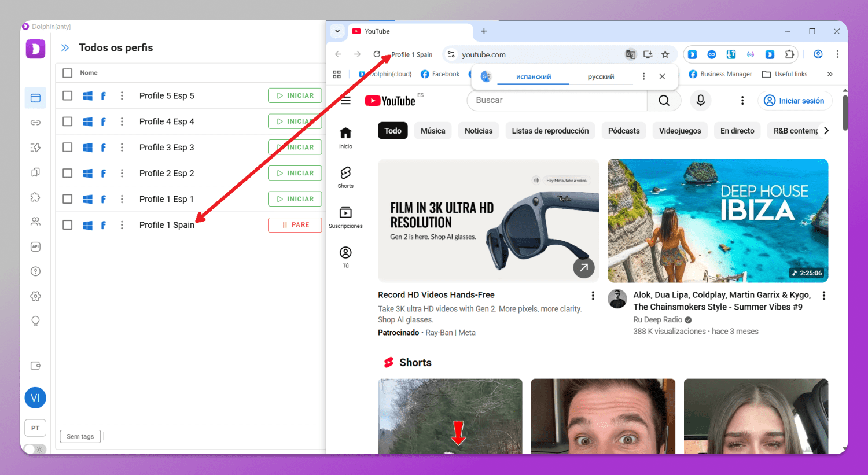The width and height of the screenshot is (868, 475).
Task: Click the Buscar search field
Action: [556, 101]
